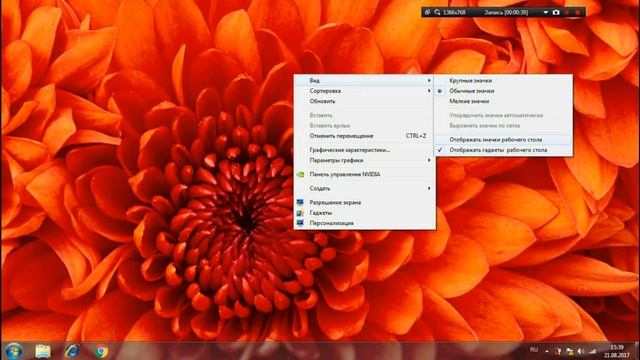
Task: Open the network signal icon in the tray
Action: click(x=593, y=351)
